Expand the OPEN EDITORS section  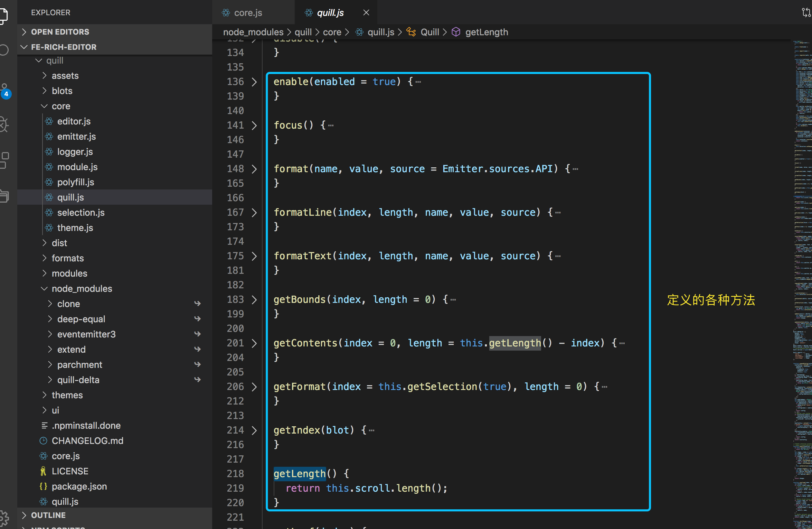pyautogui.click(x=60, y=32)
